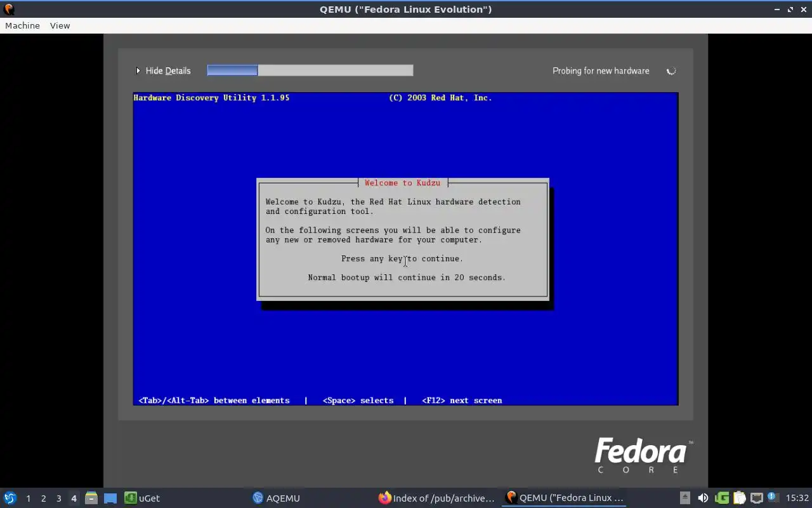Click 'Press any key to continue.' text

tap(402, 258)
